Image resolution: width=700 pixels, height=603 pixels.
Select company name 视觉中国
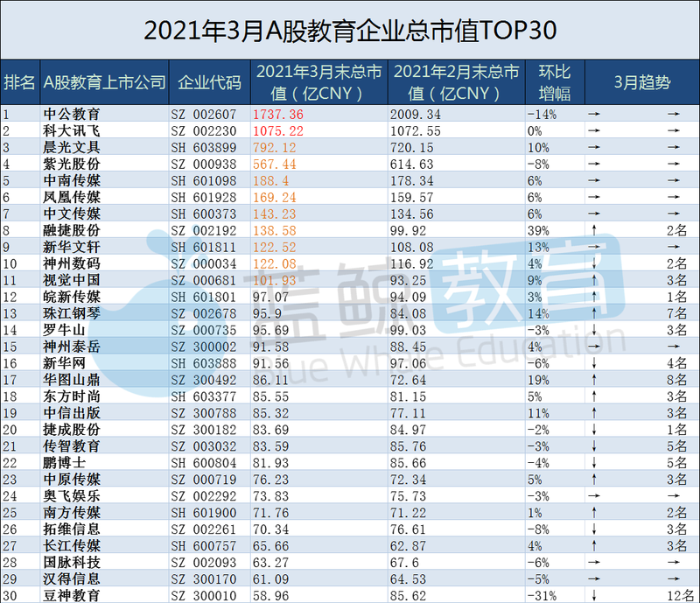[72, 280]
